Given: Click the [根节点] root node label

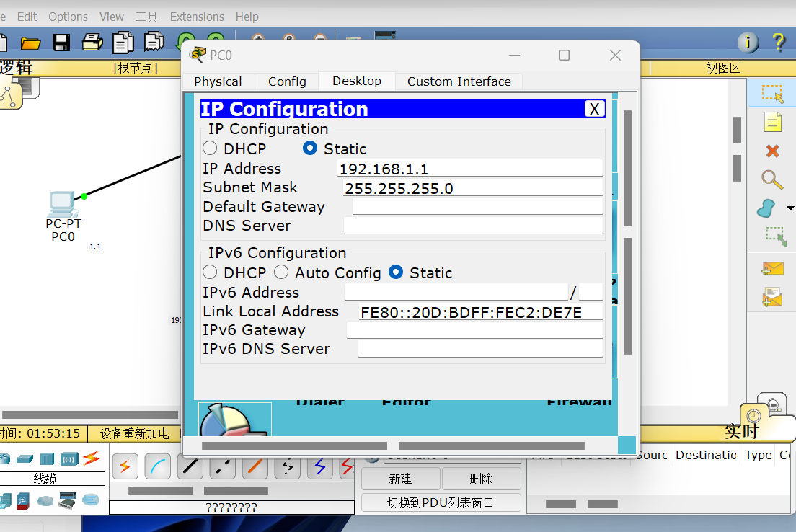Looking at the screenshot, I should pyautogui.click(x=136, y=68).
